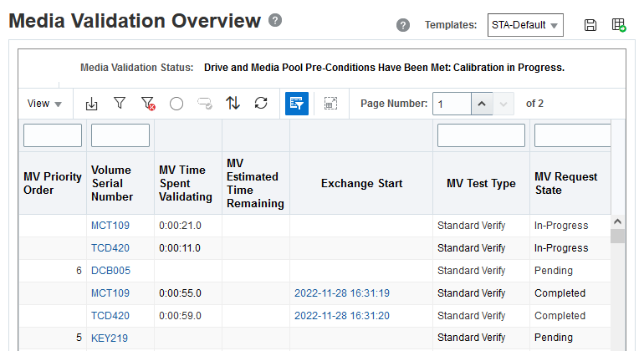
Task: Toggle the blue query-by-example filter row button
Action: coord(297,104)
